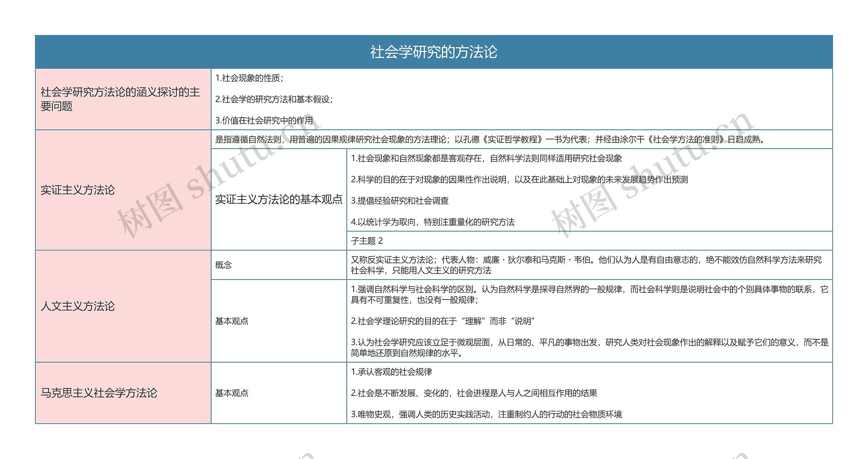Click cell 社会学研究方法论的涵义探讨的主要问题

tap(123, 99)
